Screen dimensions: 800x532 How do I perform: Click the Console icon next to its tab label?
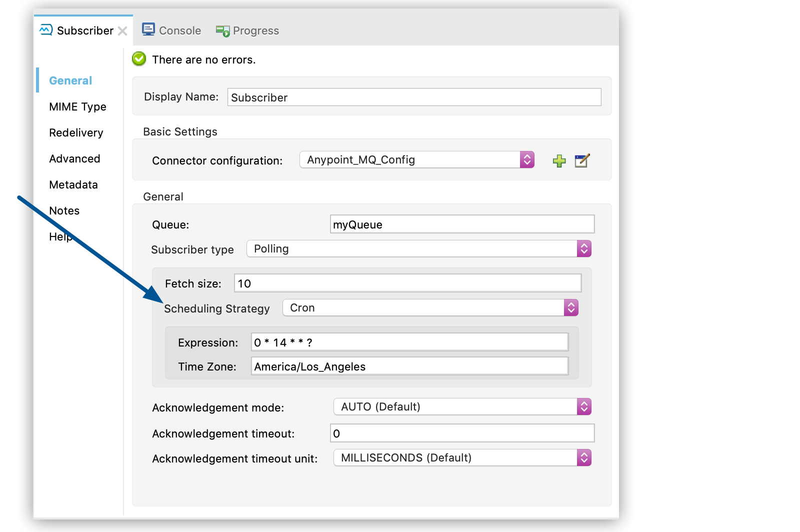tap(148, 29)
